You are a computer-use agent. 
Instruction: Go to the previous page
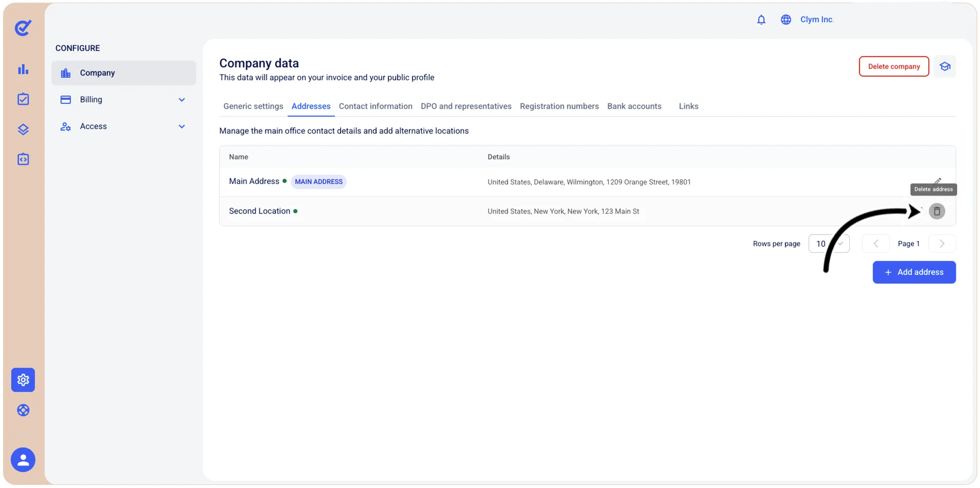tap(876, 244)
